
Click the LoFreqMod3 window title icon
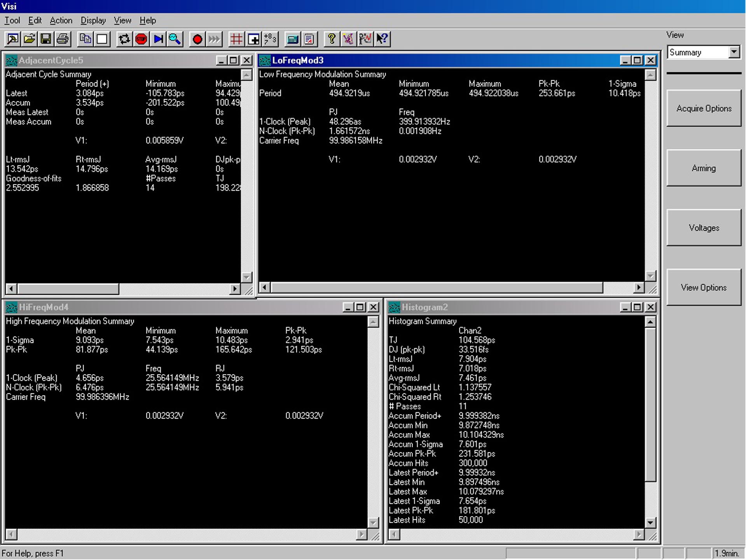click(x=265, y=60)
